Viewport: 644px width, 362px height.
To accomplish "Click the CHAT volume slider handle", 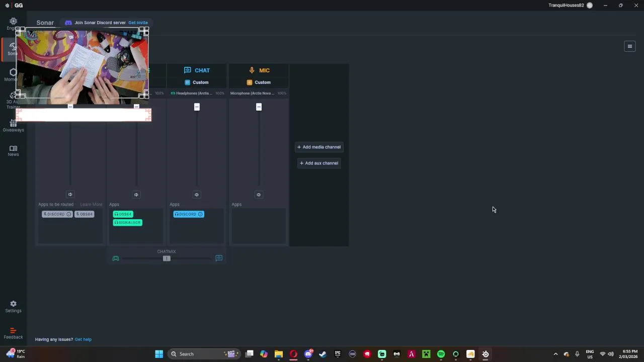I will click(x=197, y=107).
